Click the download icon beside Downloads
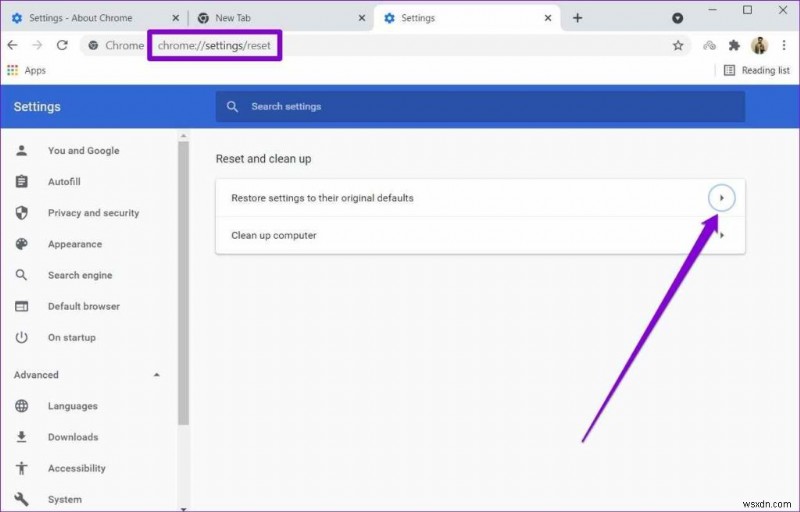This screenshot has height=512, width=800. point(21,437)
